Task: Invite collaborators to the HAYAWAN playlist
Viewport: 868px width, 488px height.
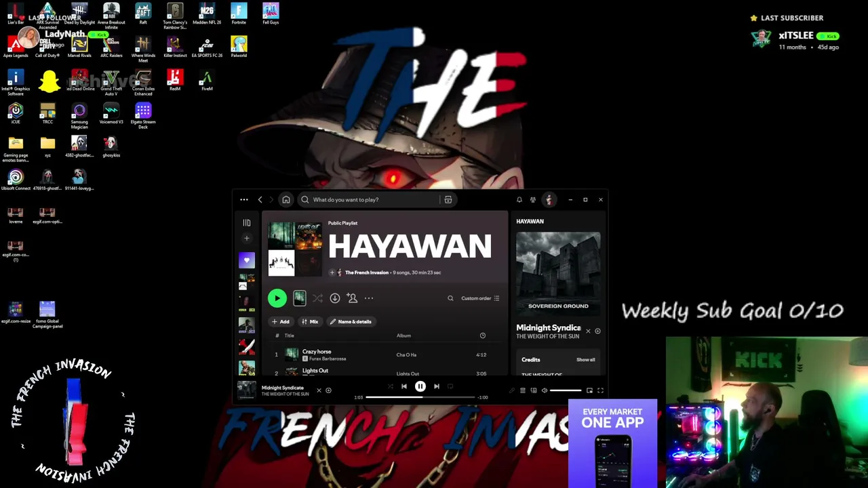Action: coord(352,298)
